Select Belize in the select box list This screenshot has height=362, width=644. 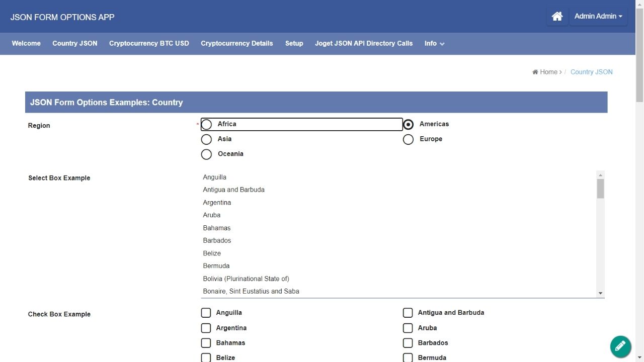[x=398, y=253]
